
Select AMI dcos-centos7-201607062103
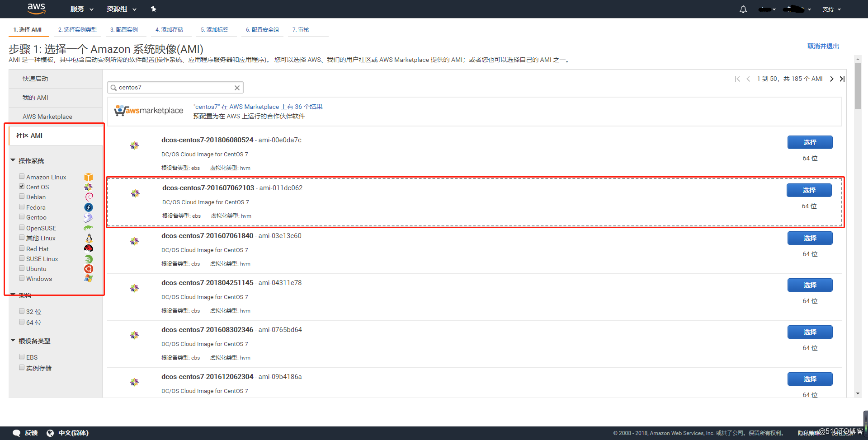(x=809, y=190)
